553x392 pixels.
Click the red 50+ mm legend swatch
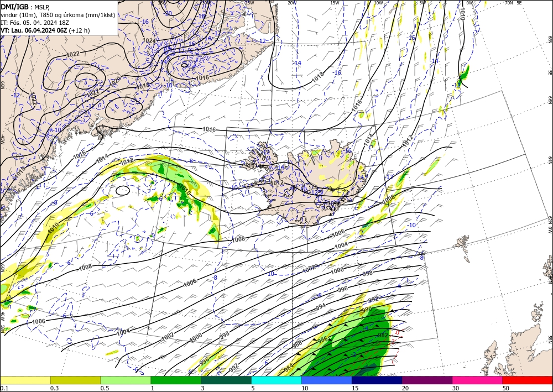[528, 380]
